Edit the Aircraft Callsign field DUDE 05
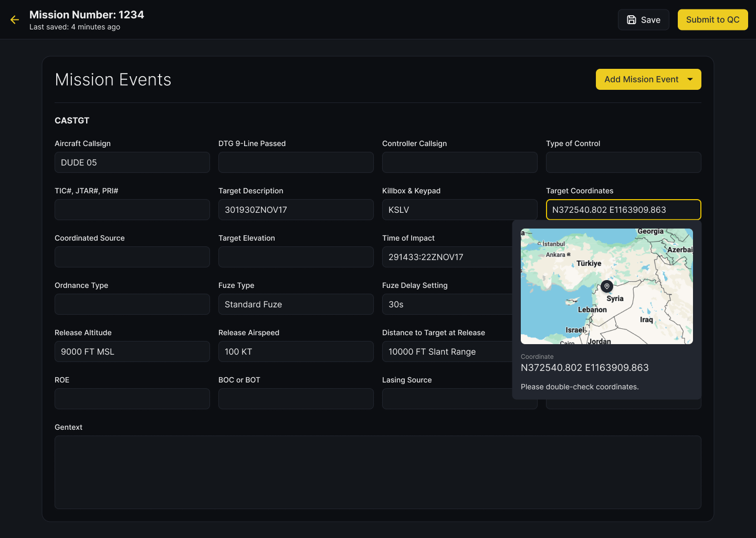The image size is (756, 538). pyautogui.click(x=132, y=162)
